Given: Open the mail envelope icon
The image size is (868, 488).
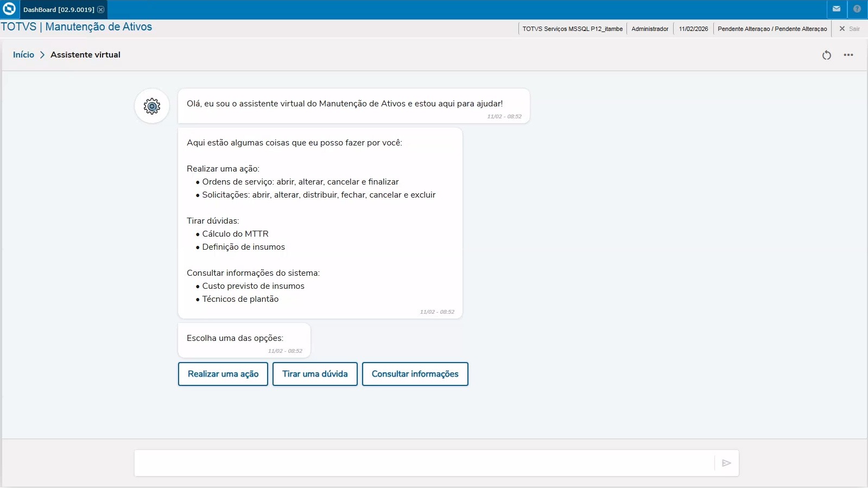Looking at the screenshot, I should coord(836,9).
